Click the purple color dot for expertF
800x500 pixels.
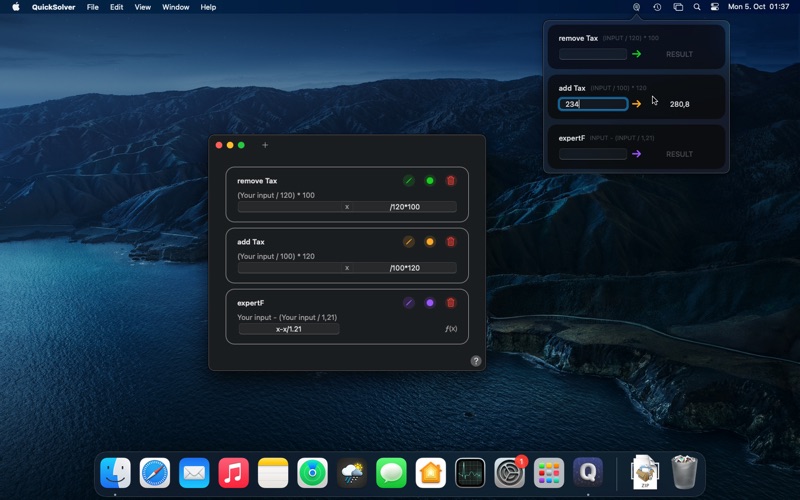coord(430,303)
